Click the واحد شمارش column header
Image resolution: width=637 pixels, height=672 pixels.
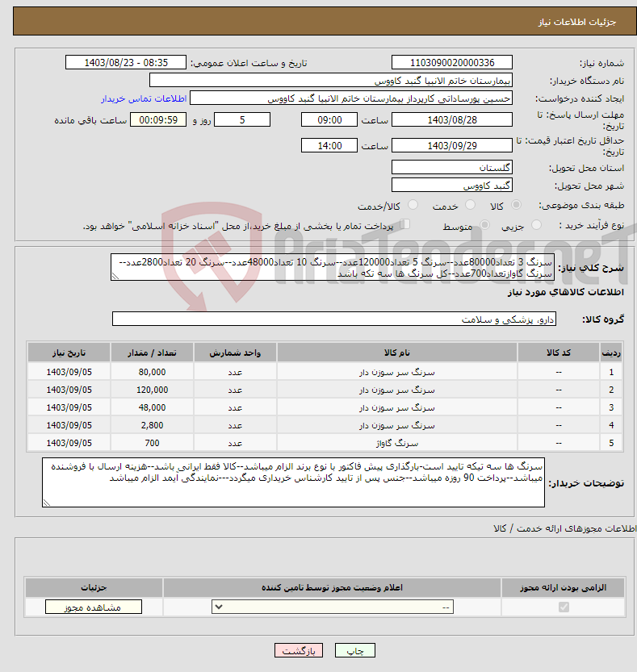point(235,353)
